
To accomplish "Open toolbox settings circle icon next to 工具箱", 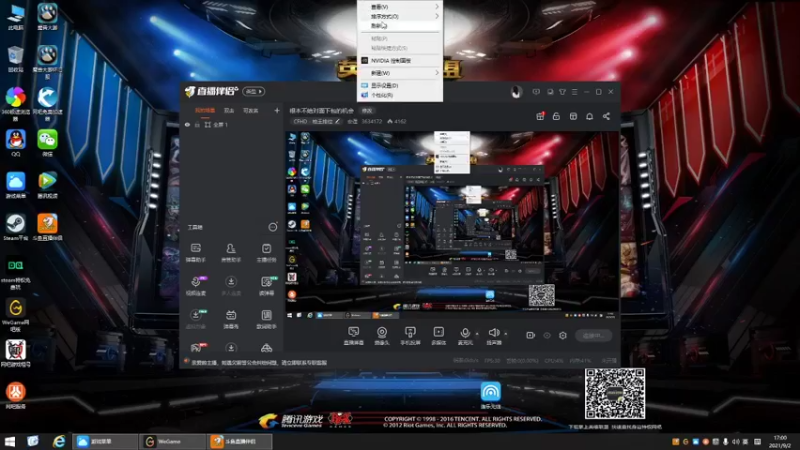I will [x=273, y=227].
